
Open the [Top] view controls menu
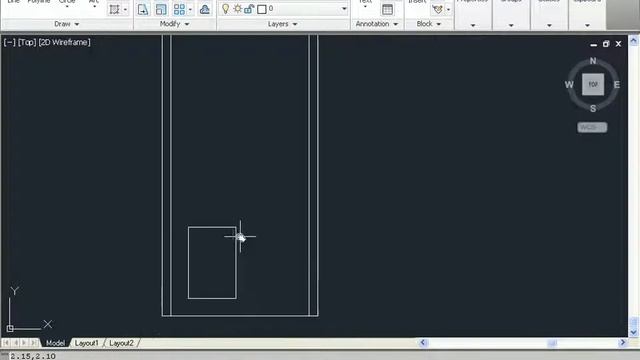point(27,42)
